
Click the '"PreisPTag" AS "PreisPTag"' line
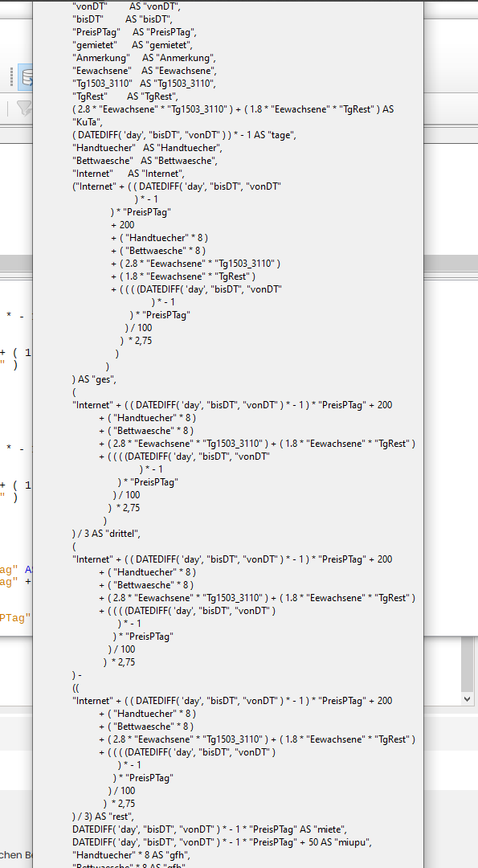click(x=134, y=32)
